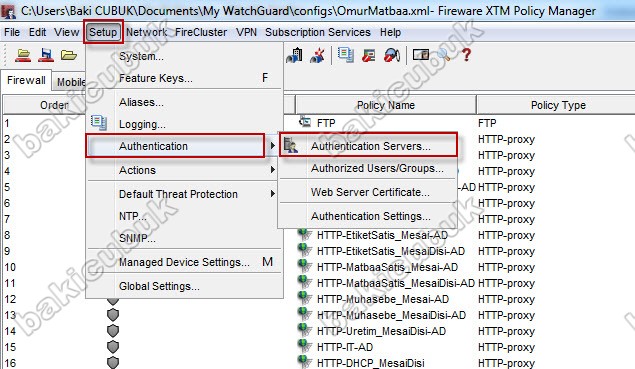The height and width of the screenshot is (369, 635).
Task: Expand the Default Threat Protection submenu arrow
Action: [273, 194]
